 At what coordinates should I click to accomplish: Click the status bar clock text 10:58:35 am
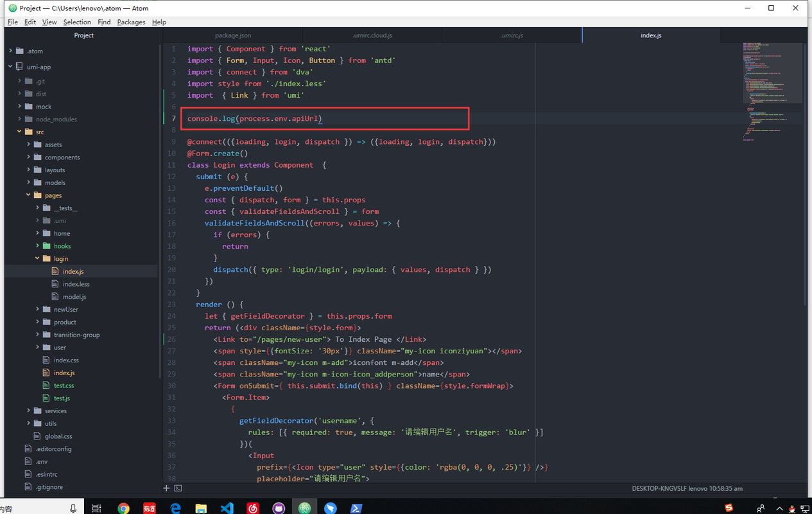726,488
